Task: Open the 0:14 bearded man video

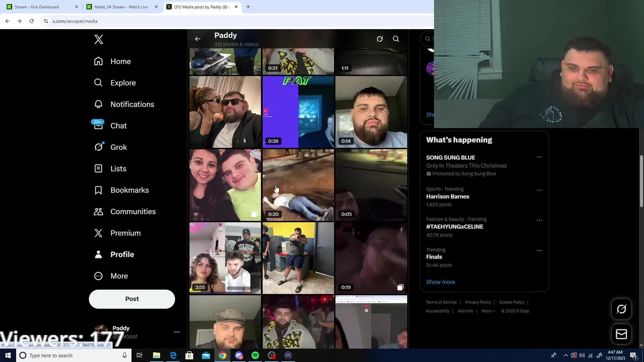Action: (x=371, y=112)
